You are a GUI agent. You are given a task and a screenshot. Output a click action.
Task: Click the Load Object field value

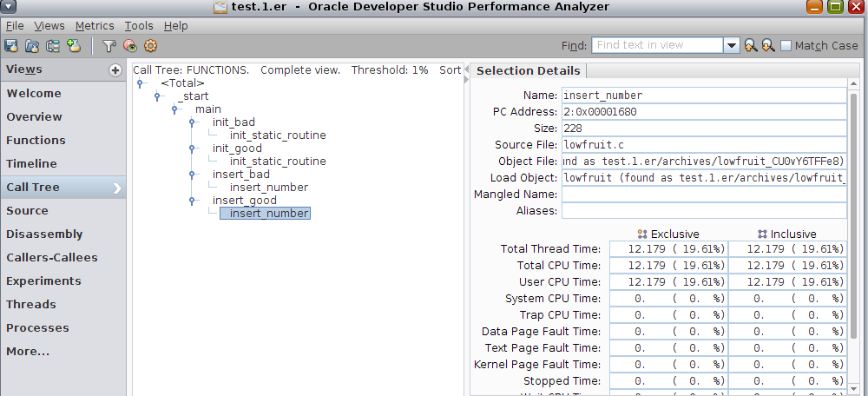(704, 178)
